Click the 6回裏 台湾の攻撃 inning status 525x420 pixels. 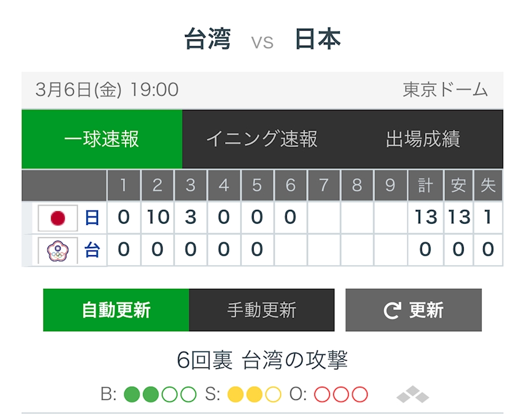[x=262, y=361]
